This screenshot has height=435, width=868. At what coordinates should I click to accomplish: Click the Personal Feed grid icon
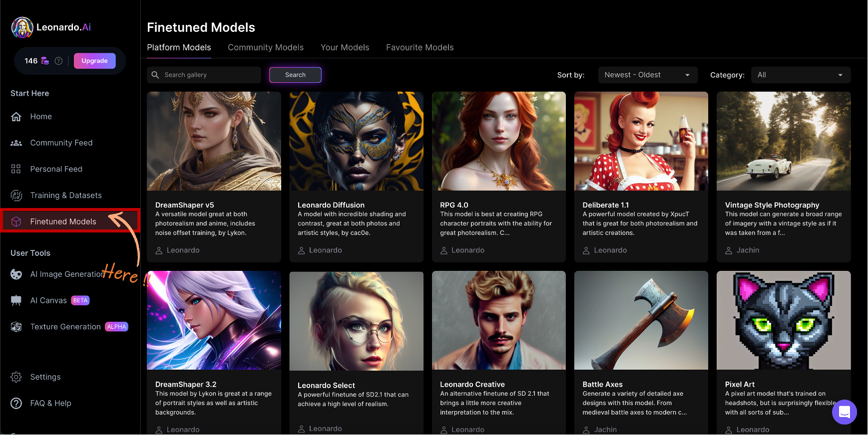16,169
